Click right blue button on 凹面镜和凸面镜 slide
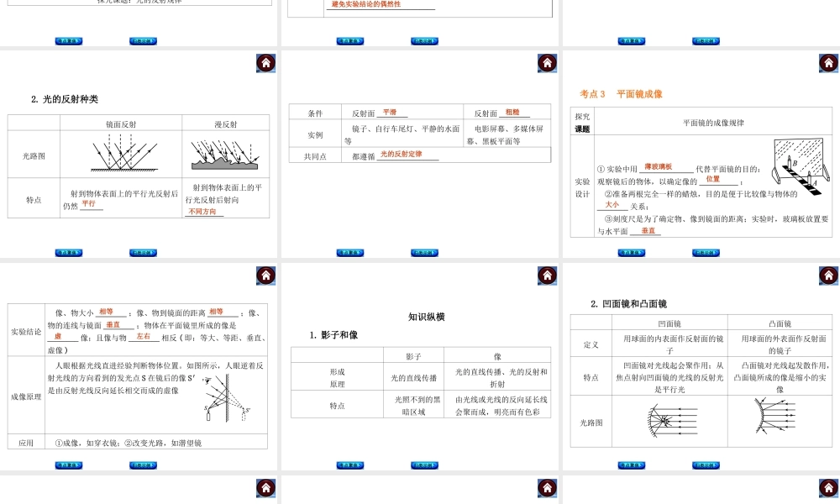 [706, 465]
